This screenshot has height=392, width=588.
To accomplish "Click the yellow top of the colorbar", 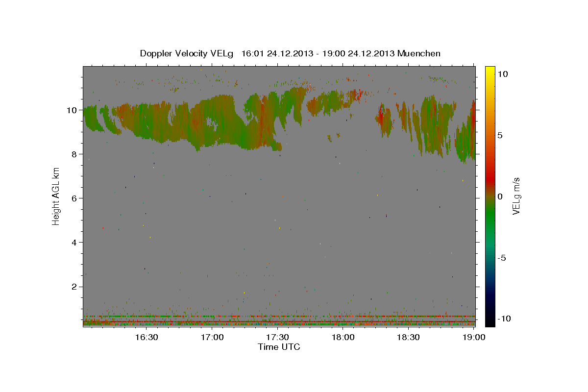I will (490, 71).
